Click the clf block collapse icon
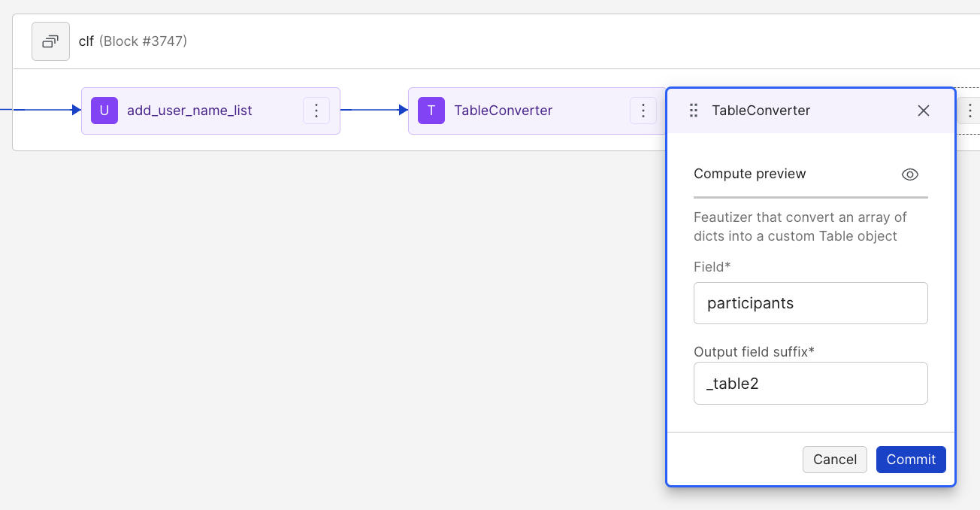The width and height of the screenshot is (980, 510). point(50,41)
